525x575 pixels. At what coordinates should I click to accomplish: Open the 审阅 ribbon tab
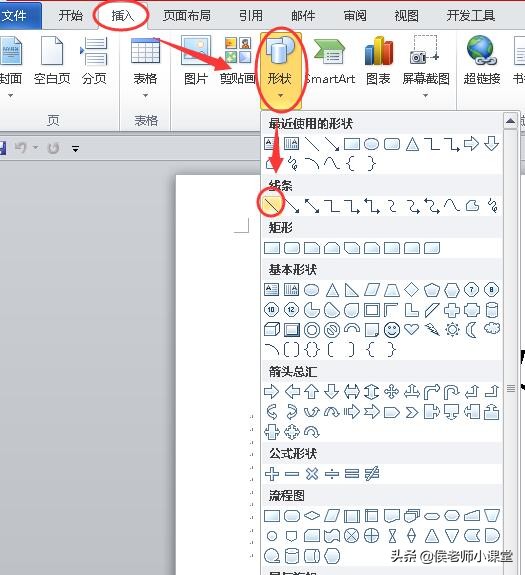click(355, 15)
